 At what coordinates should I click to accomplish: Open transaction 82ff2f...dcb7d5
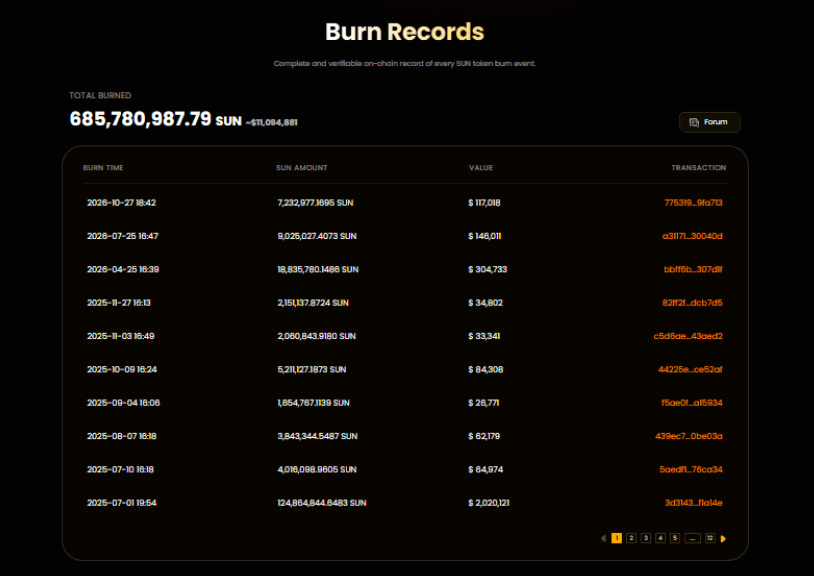692,303
